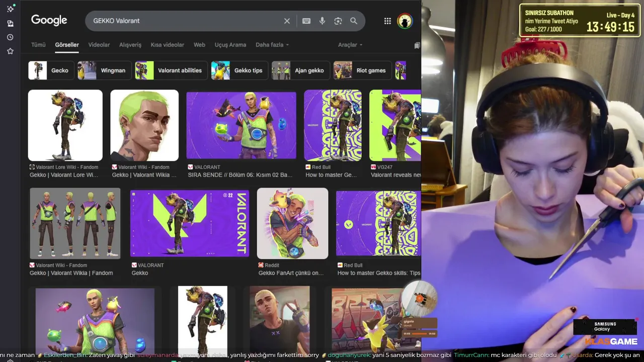Select the Görseller tab
This screenshot has height=362, width=644.
67,45
